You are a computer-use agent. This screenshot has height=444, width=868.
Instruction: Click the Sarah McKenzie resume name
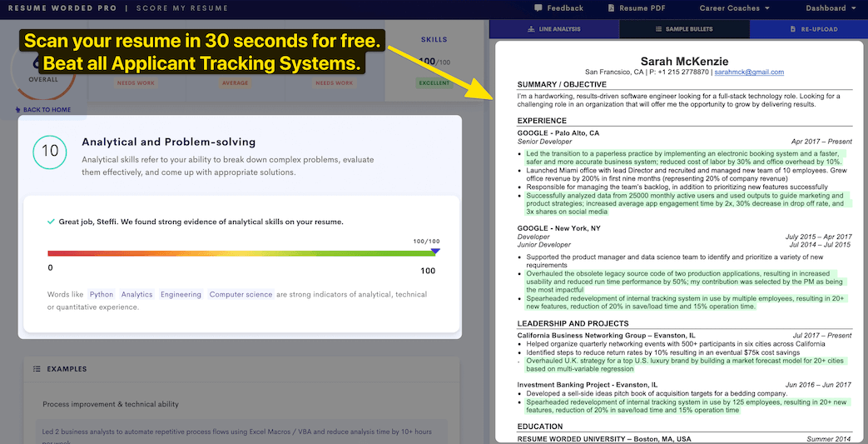click(684, 61)
